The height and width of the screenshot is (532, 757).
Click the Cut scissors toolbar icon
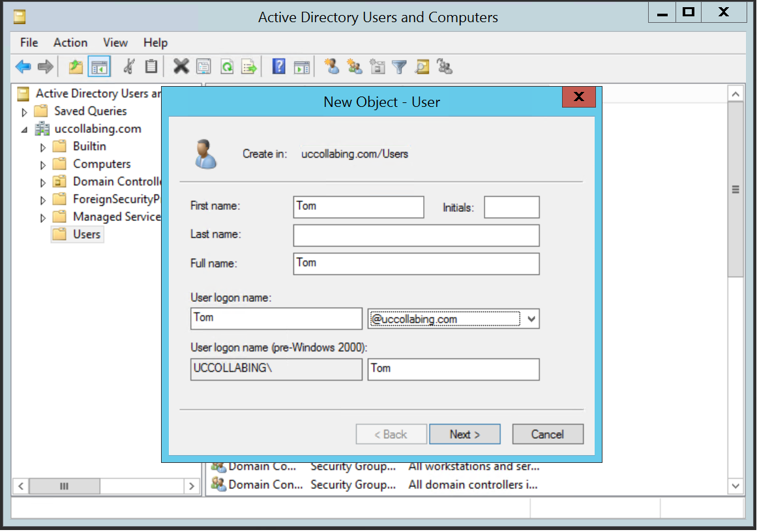[129, 66]
